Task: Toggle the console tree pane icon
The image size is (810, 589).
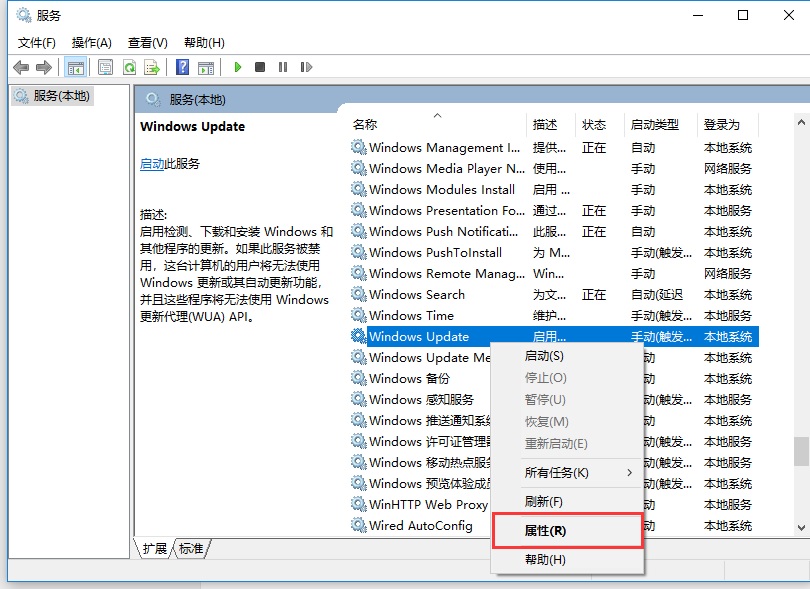Action: click(x=76, y=67)
